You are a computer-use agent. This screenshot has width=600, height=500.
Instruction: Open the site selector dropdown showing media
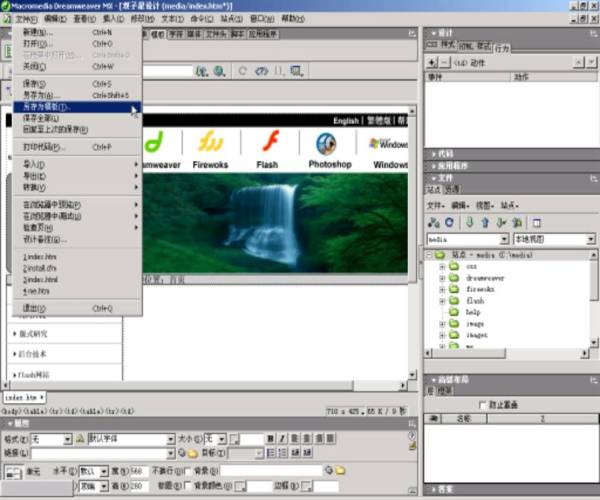click(505, 239)
